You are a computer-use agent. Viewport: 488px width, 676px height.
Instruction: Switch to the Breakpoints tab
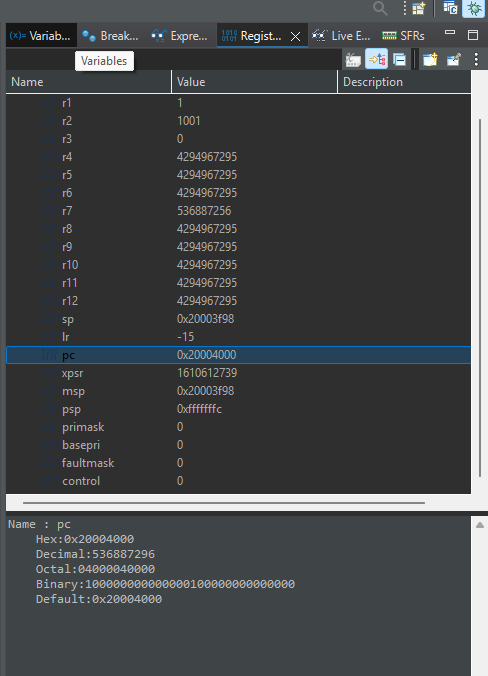pyautogui.click(x=110, y=36)
